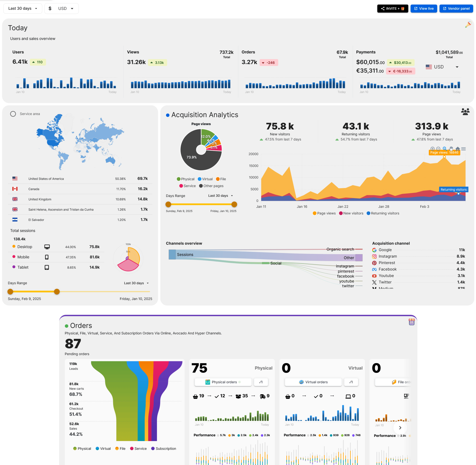Viewport: 476px width, 465px height.
Task: Click the chart zoom-in plus icon
Action: pyautogui.click(x=432, y=149)
